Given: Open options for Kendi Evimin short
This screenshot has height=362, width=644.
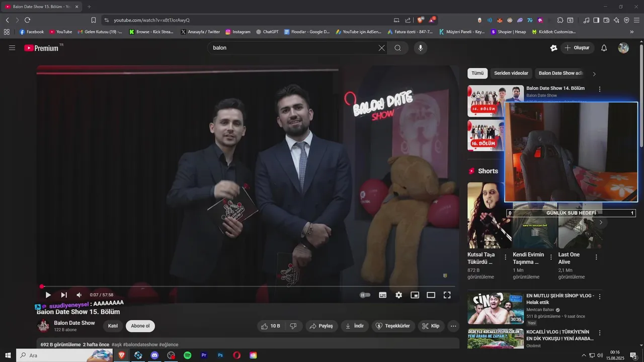Looking at the screenshot, I should click(x=551, y=257).
